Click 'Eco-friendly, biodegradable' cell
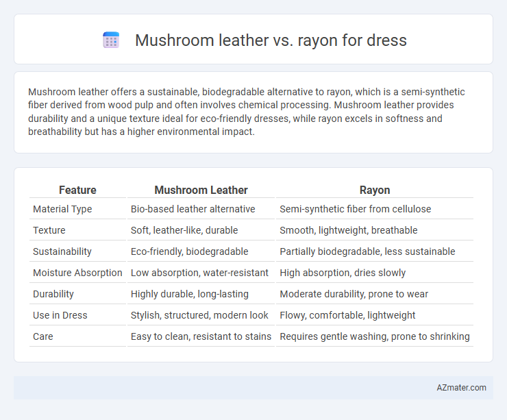The height and width of the screenshot is (420, 507). [190, 251]
